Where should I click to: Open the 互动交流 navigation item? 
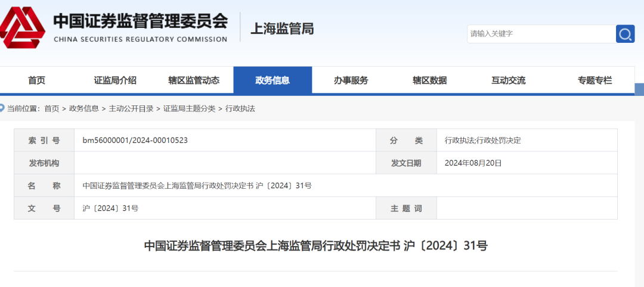click(508, 80)
